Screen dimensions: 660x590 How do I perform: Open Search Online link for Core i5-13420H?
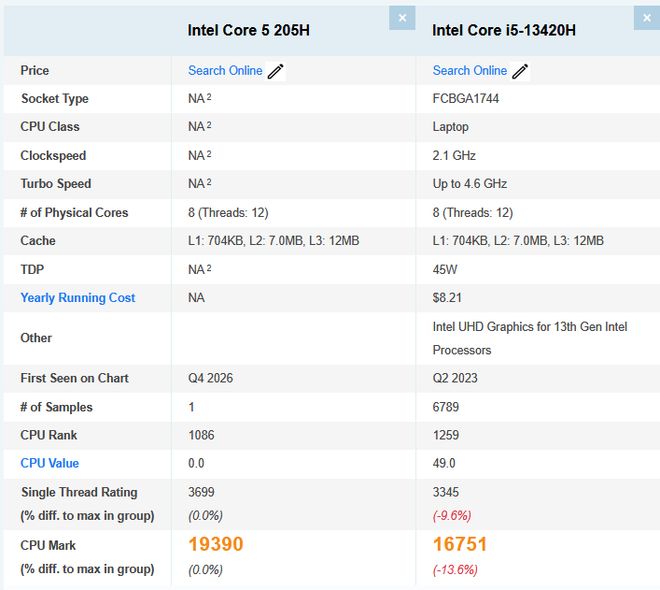pos(470,70)
